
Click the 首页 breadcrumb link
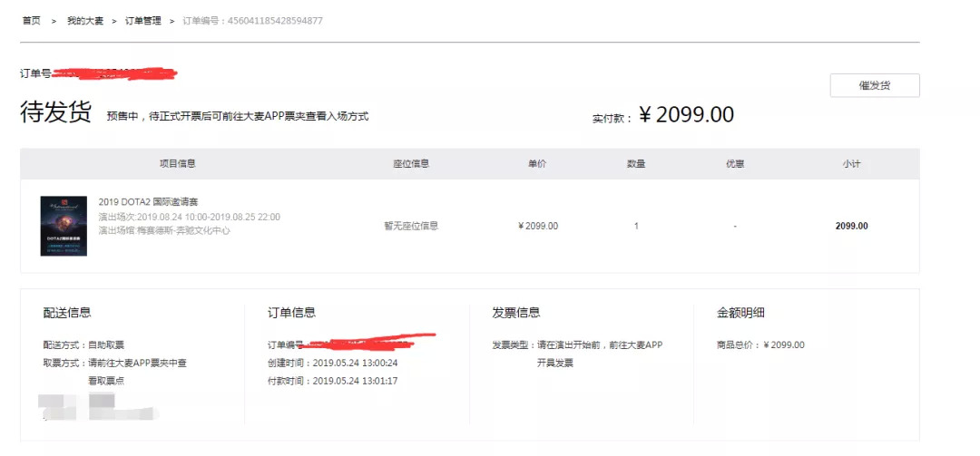32,21
